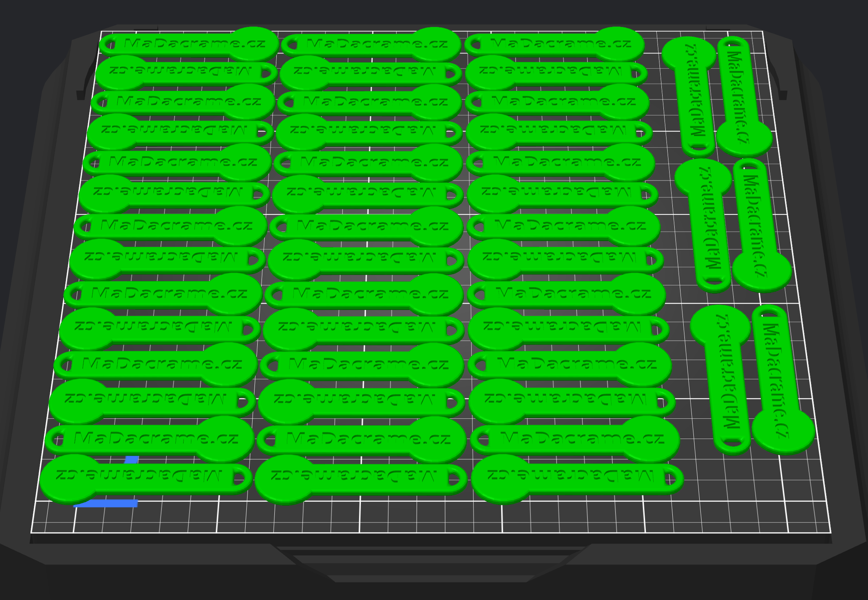This screenshot has height=600, width=868.
Task: Select middle-right vertical keychain with round head at bottom
Action: click(x=755, y=218)
